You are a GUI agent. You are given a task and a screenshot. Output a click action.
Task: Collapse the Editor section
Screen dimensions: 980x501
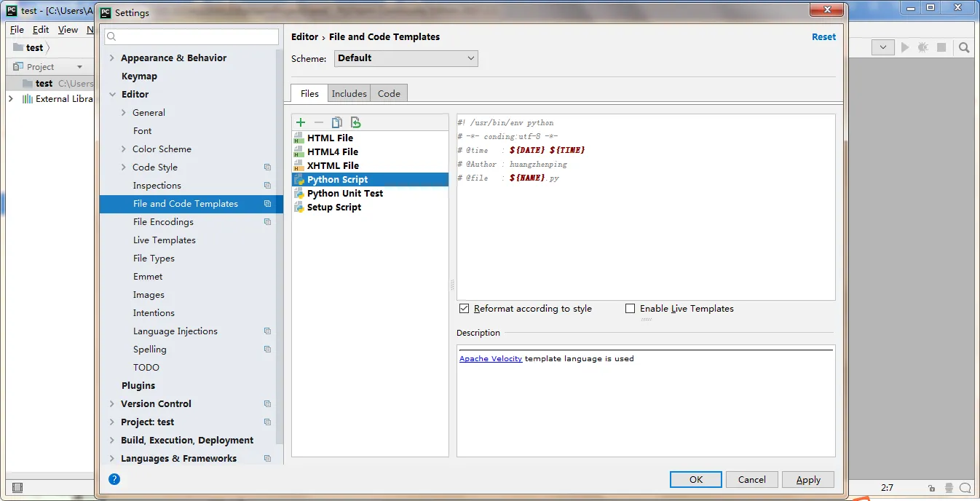coord(112,95)
